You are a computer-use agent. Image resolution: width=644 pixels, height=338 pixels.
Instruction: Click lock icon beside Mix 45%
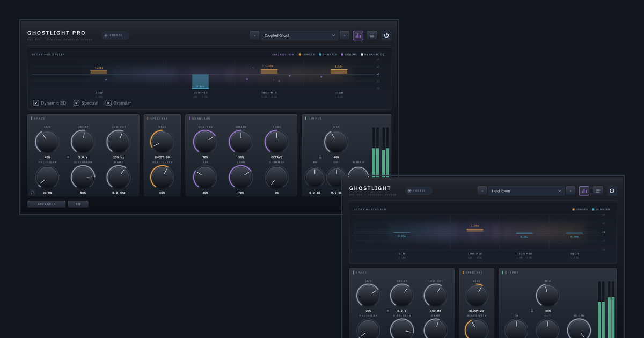click(x=532, y=310)
